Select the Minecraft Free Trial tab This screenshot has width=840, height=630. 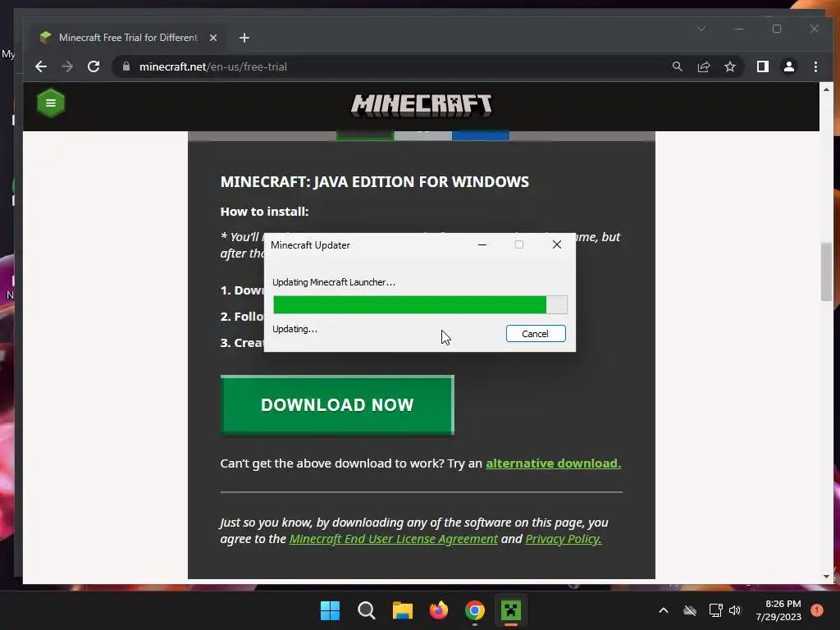coord(127,38)
